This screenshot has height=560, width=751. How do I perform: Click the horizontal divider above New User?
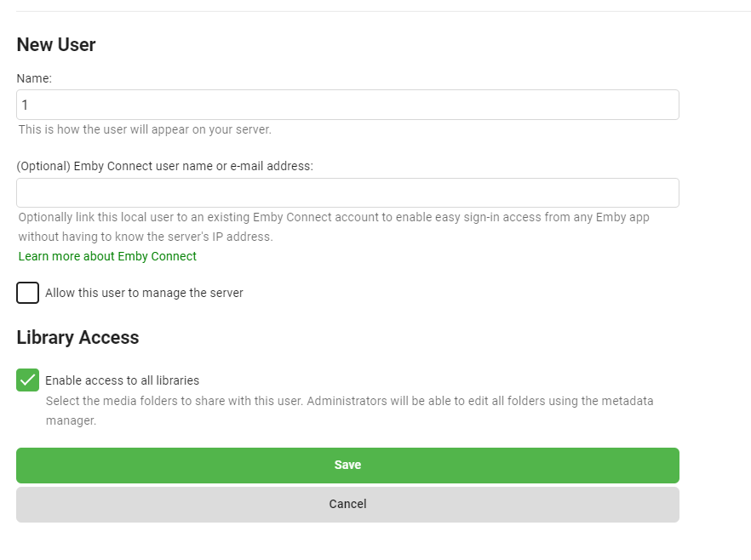375,11
